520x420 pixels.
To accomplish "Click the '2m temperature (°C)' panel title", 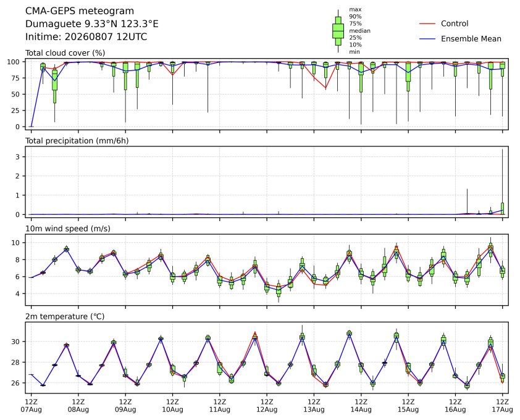I will click(65, 316).
